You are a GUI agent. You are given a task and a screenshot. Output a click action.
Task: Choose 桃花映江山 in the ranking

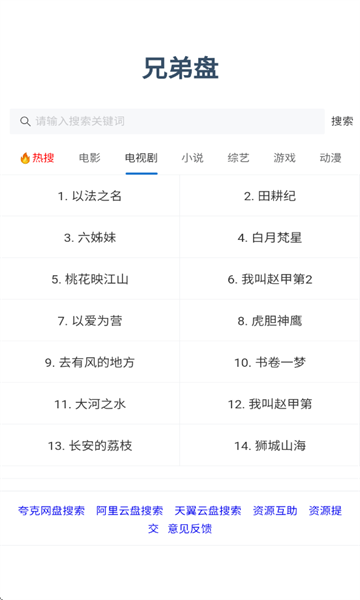(90, 279)
